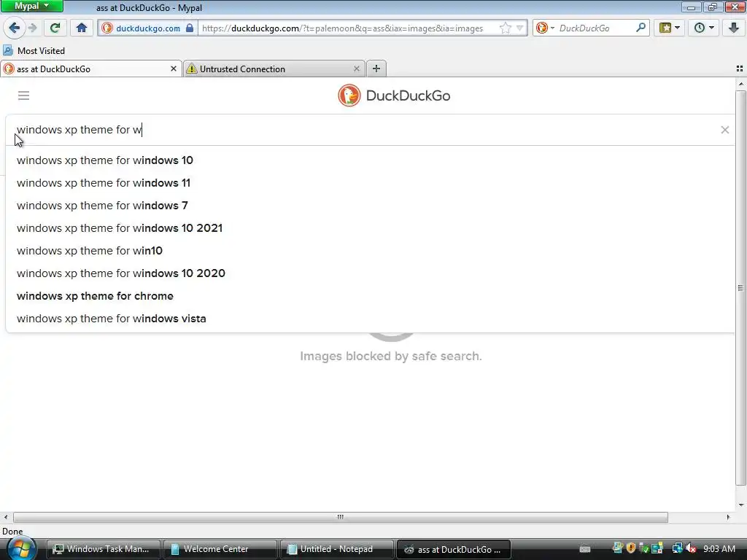Select suggestion 'windows xp theme for windows 10'
The width and height of the screenshot is (747, 560).
tap(370, 160)
